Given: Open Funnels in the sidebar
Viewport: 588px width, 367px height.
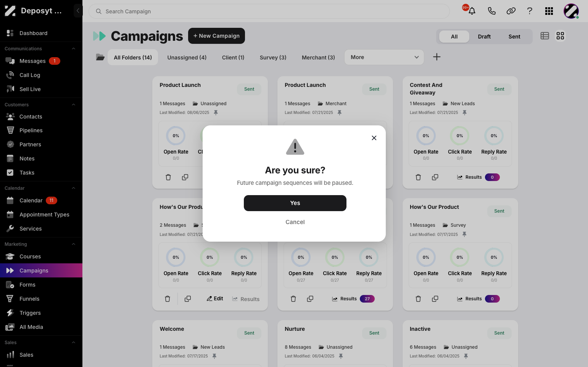Looking at the screenshot, I should pyautogui.click(x=29, y=299).
